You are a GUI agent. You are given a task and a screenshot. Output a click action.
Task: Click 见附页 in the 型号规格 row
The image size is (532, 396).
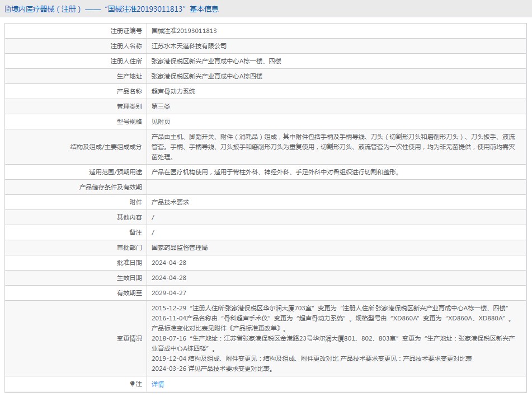click(161, 122)
